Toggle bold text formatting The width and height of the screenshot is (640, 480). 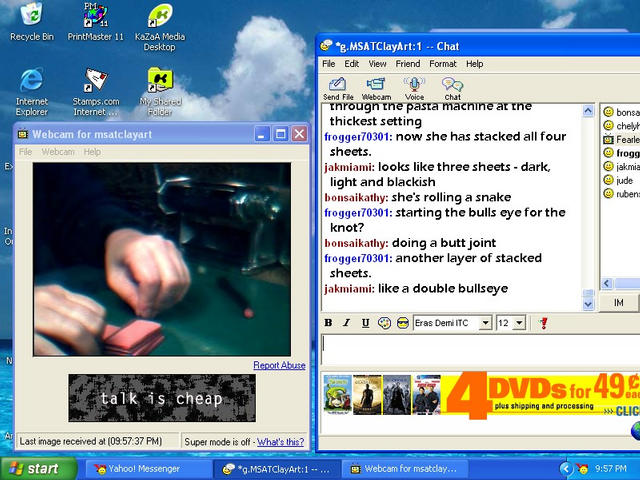(328, 323)
